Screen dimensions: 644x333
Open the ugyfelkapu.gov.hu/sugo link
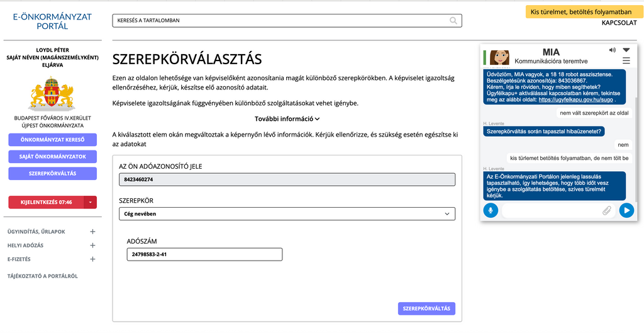(x=577, y=99)
